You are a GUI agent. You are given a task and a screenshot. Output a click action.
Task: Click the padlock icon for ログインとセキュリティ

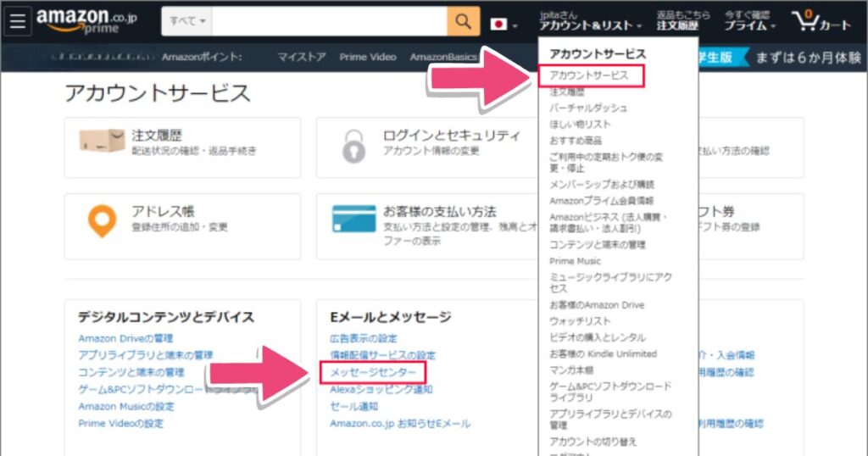click(x=353, y=146)
